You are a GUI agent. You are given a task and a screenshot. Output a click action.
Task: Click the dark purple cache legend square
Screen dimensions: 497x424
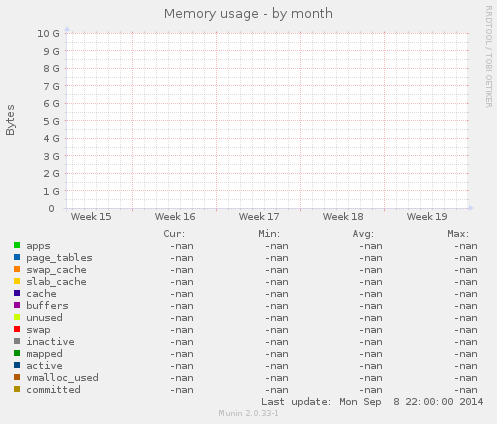17,293
